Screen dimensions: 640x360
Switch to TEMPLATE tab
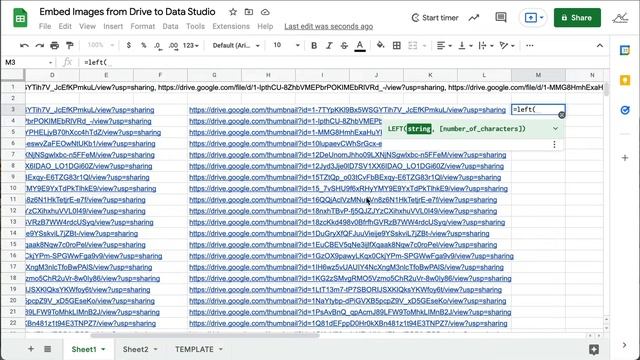(194, 349)
